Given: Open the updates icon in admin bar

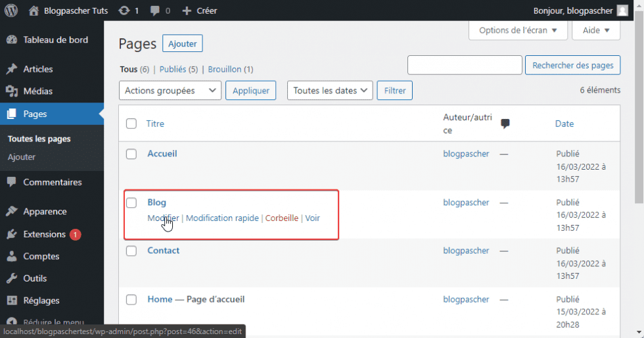Looking at the screenshot, I should pyautogui.click(x=124, y=11).
